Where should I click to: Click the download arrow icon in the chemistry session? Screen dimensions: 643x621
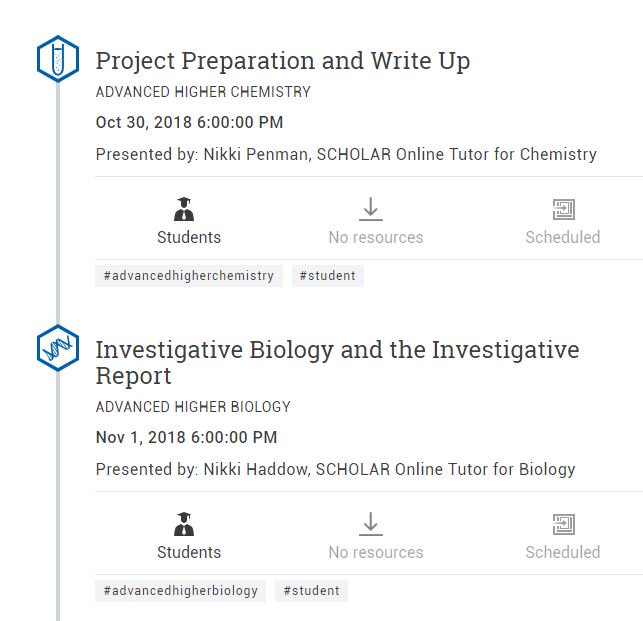[x=371, y=209]
